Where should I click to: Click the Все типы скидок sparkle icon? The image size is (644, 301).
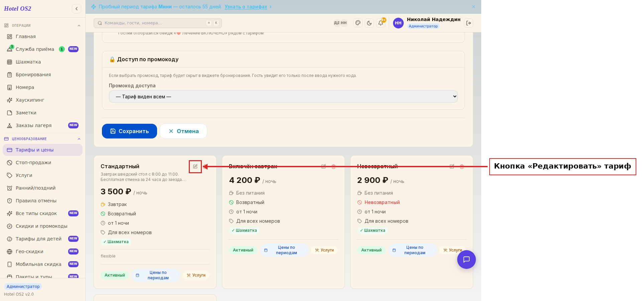10,213
